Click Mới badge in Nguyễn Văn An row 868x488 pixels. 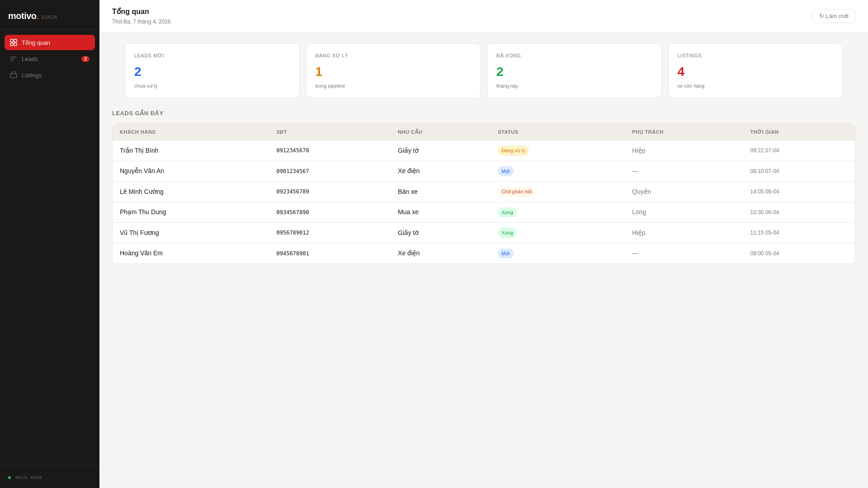point(505,171)
